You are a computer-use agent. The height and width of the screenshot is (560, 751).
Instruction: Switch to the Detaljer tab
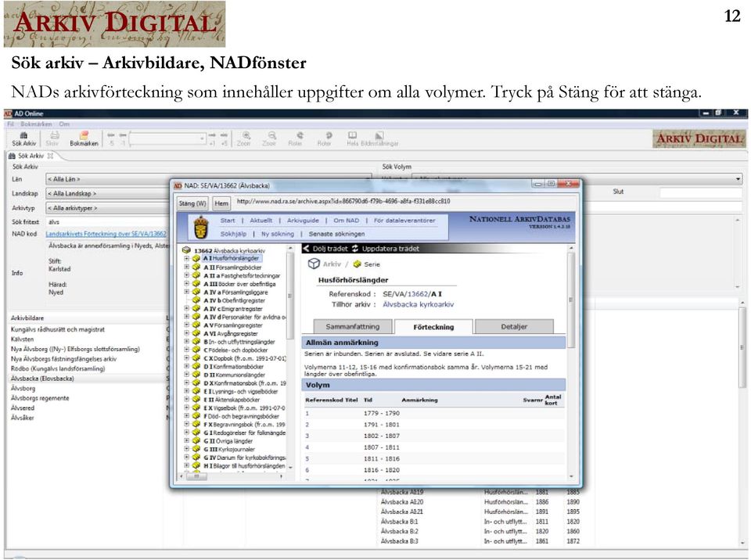(514, 327)
